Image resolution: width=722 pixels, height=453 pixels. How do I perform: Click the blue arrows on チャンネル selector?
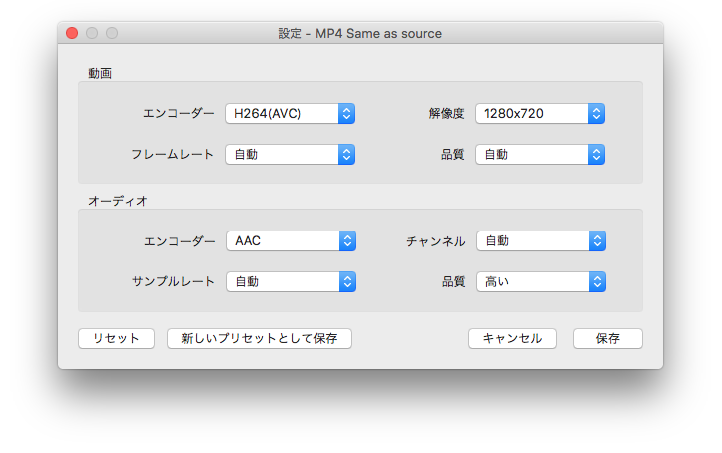pos(597,240)
